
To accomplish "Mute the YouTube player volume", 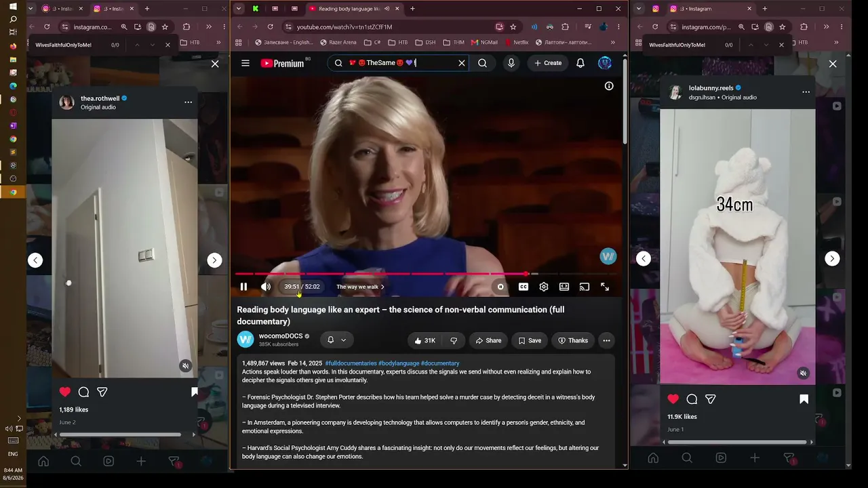I will pos(266,287).
